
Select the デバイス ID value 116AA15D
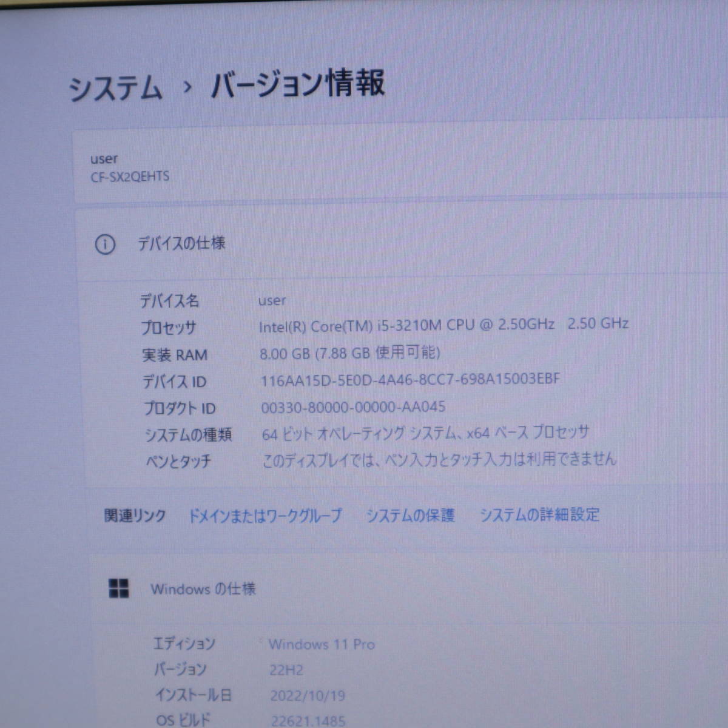point(411,380)
